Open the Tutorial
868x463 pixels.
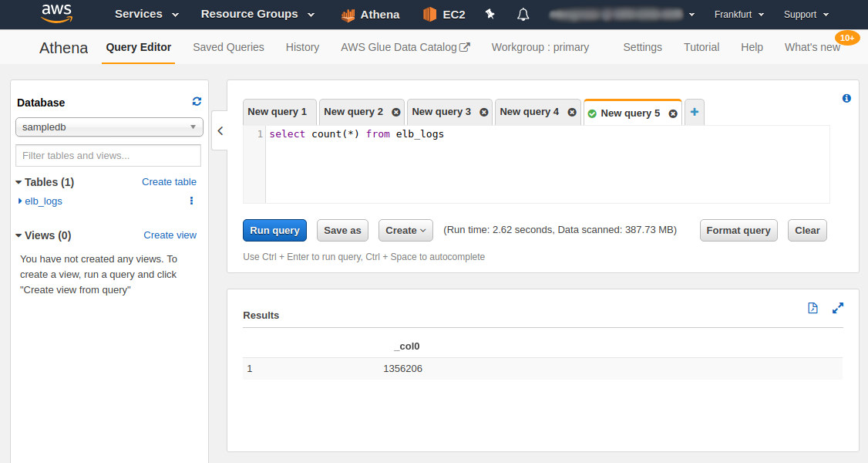pos(701,47)
